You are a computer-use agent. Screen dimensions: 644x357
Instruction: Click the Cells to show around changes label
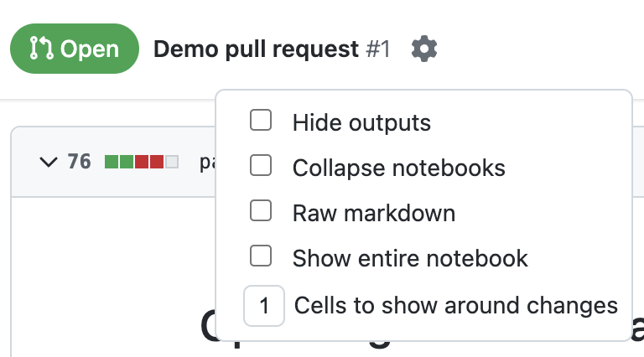coord(455,306)
